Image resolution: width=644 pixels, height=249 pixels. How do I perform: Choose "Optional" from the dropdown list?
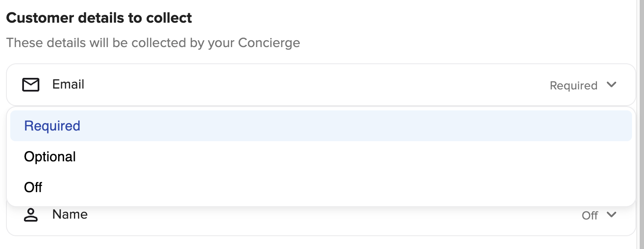pos(50,157)
